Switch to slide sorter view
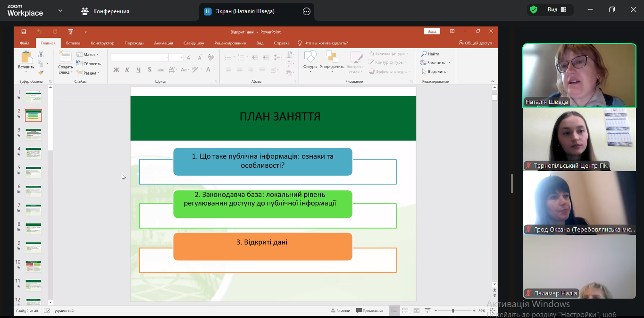Image resolution: width=644 pixels, height=318 pixels. [x=405, y=310]
